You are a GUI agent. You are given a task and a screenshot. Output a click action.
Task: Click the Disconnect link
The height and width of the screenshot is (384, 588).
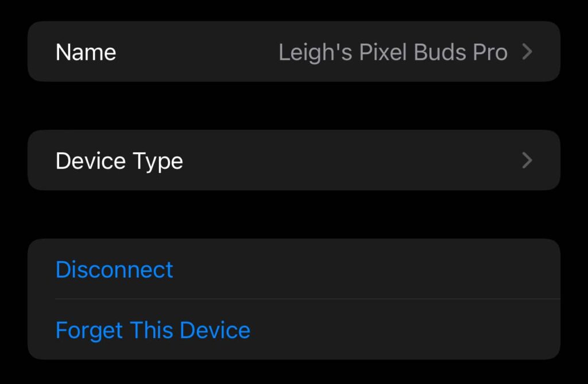(x=114, y=270)
